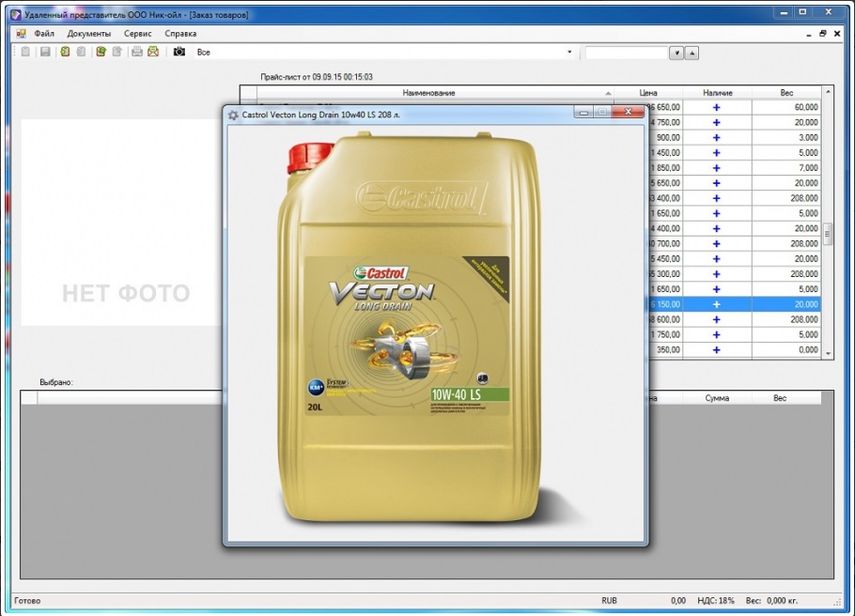The width and height of the screenshot is (855, 616).
Task: Minimize the inner Заказ товаров document window
Action: 809,34
